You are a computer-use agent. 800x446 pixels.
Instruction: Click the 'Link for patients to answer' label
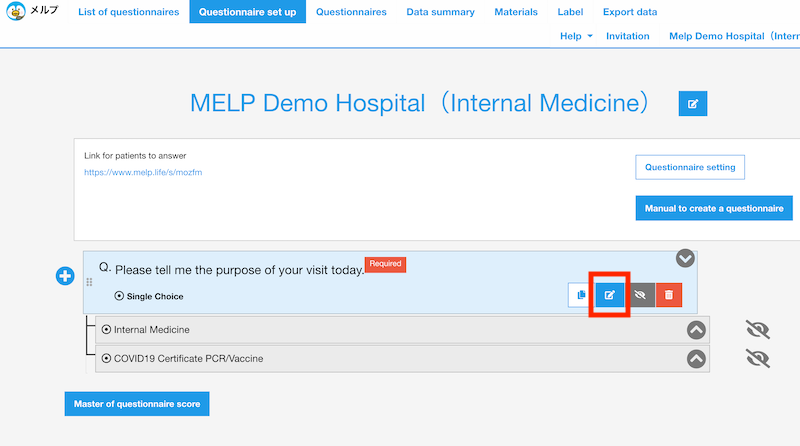[x=135, y=156]
